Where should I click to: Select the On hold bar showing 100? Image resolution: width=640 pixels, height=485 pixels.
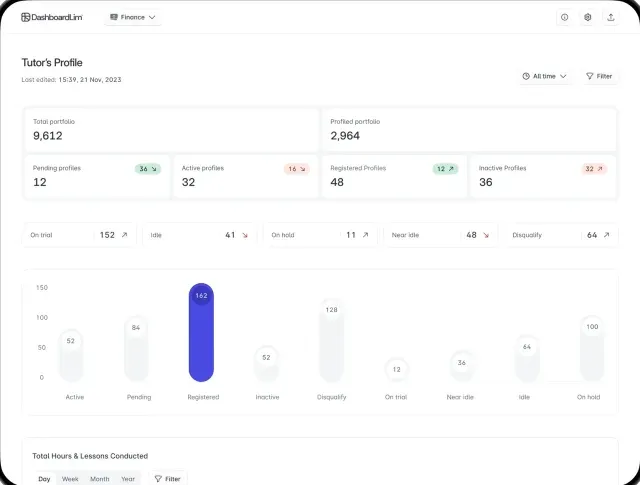coord(592,348)
